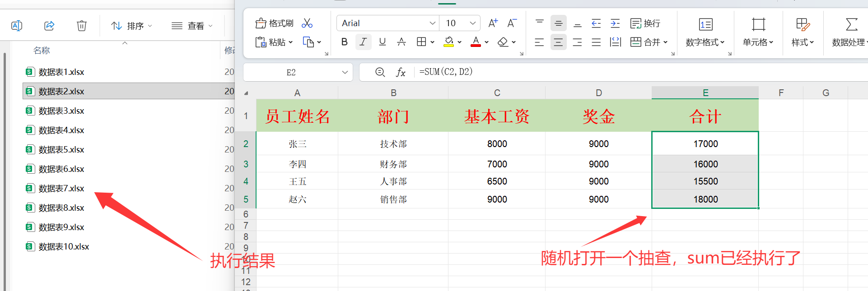The width and height of the screenshot is (868, 291).
Task: Toggle strikethrough formatting
Action: point(401,42)
